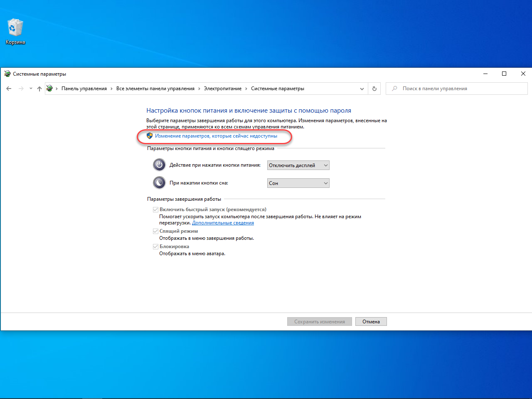Open 'Дополнительные сведения' link
The width and height of the screenshot is (532, 399).
pos(223,223)
